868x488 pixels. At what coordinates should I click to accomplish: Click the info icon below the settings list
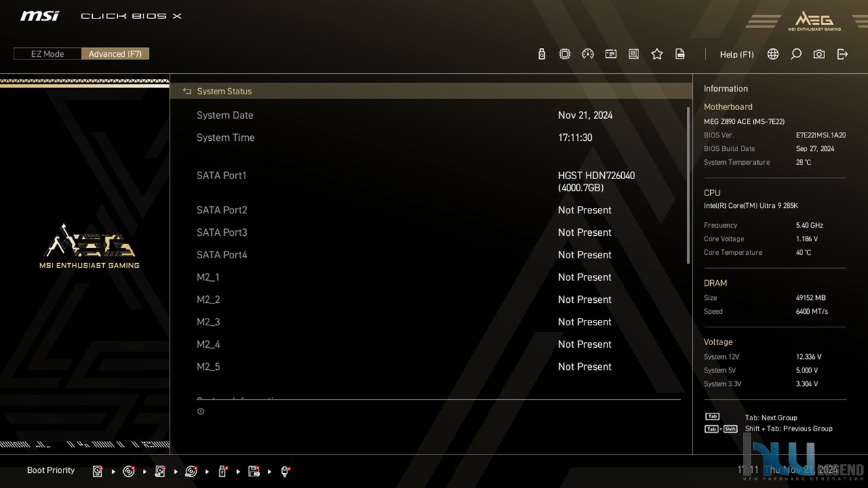(x=200, y=411)
